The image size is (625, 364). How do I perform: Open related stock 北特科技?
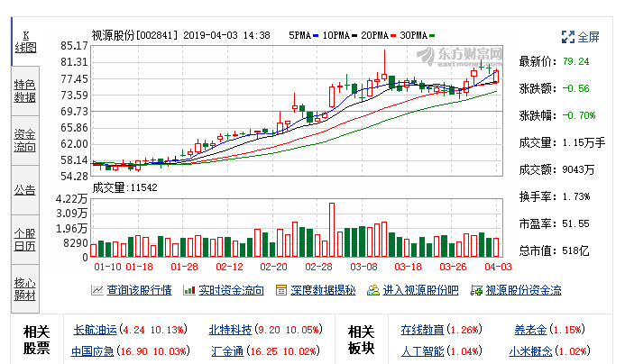pyautogui.click(x=230, y=330)
